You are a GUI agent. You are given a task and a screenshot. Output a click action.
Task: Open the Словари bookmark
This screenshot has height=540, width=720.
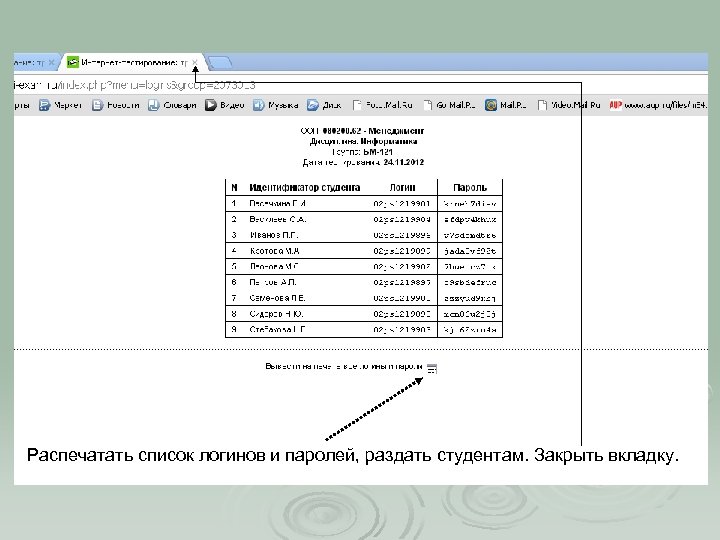[x=172, y=105]
